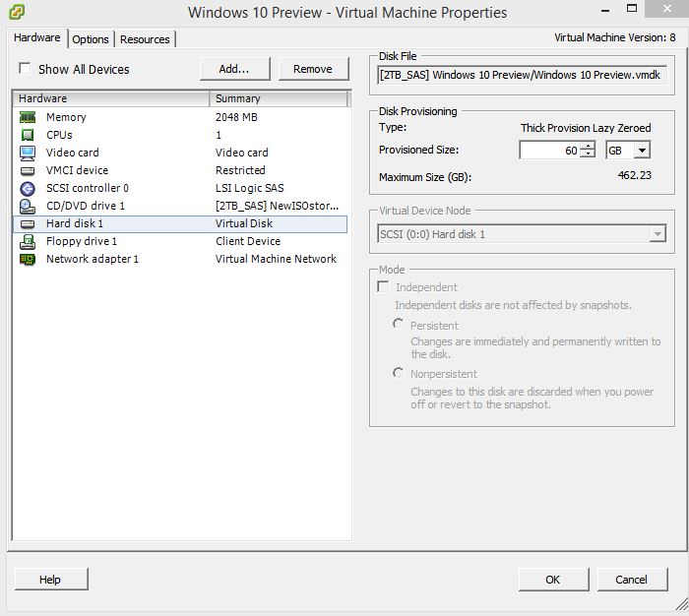Select the Persistent radio button
Screen dimensions: 689x616
pos(398,325)
